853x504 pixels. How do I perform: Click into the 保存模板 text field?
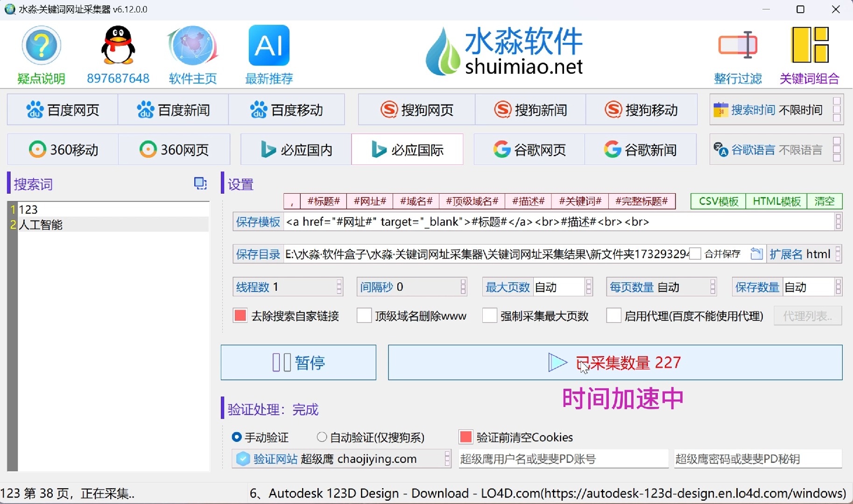[x=558, y=222]
